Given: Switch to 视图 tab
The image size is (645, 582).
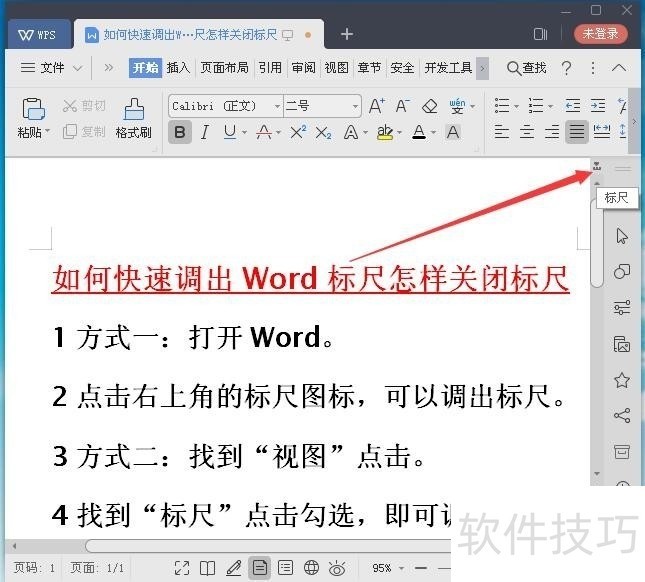Looking at the screenshot, I should pyautogui.click(x=336, y=67).
